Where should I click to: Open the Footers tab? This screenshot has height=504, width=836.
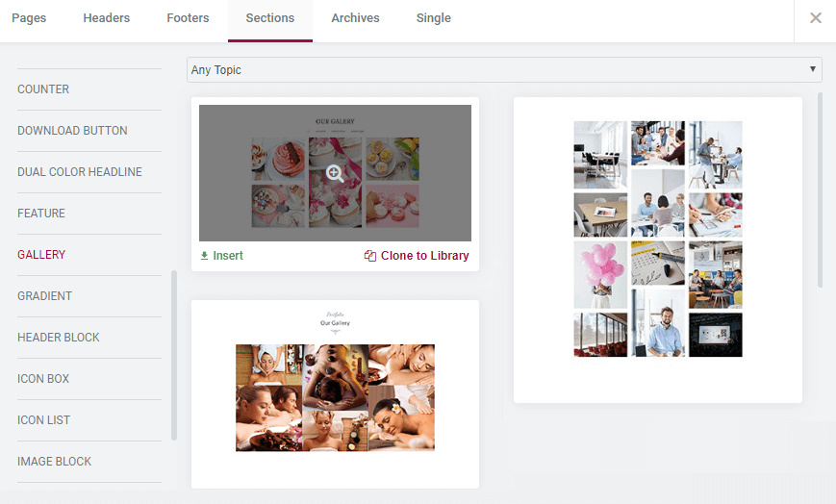click(x=188, y=18)
